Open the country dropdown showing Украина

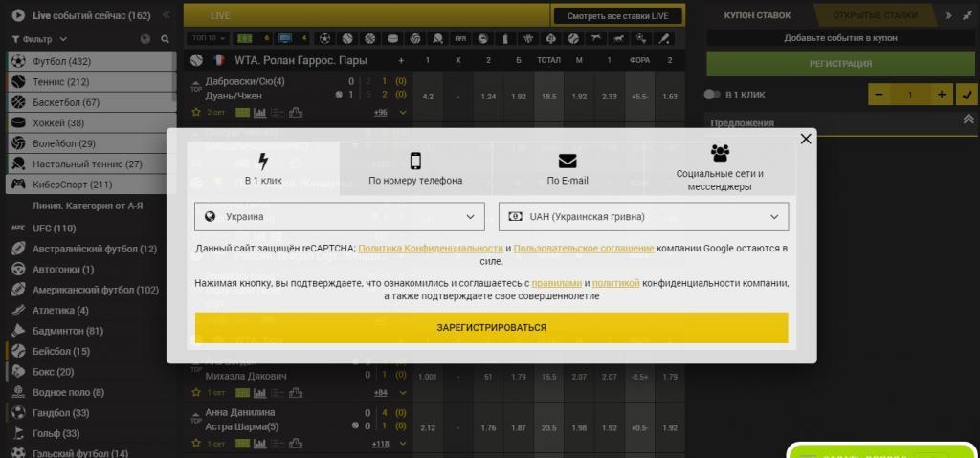[339, 217]
